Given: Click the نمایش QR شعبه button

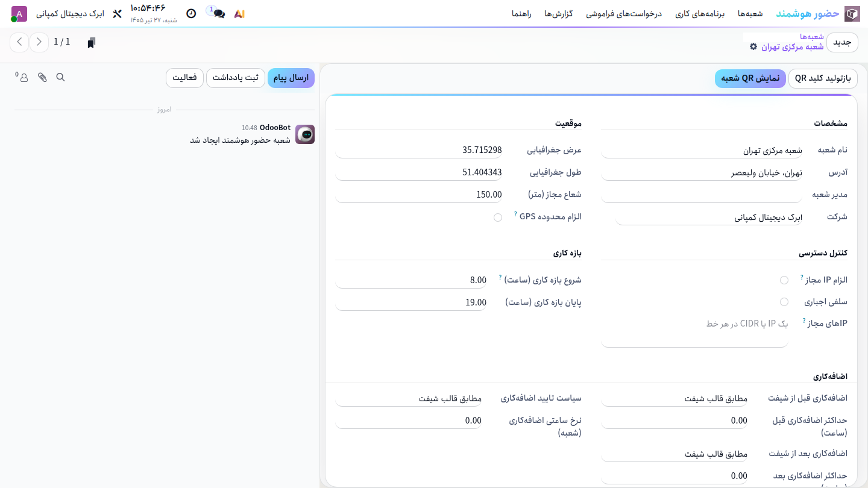Looking at the screenshot, I should point(750,78).
